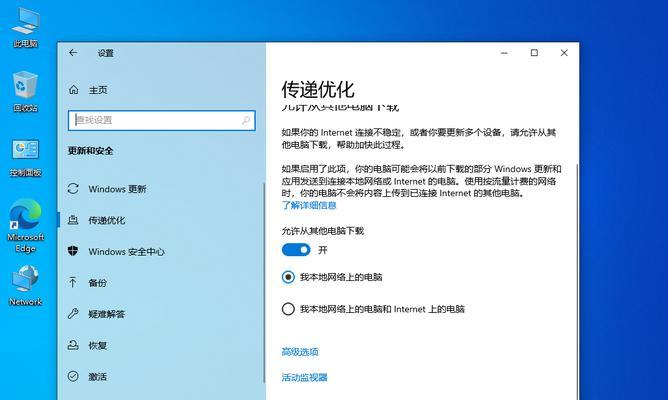This screenshot has height=400, width=668.
Task: Click the shield icon for Windows 安全中心
Action: coord(73,251)
